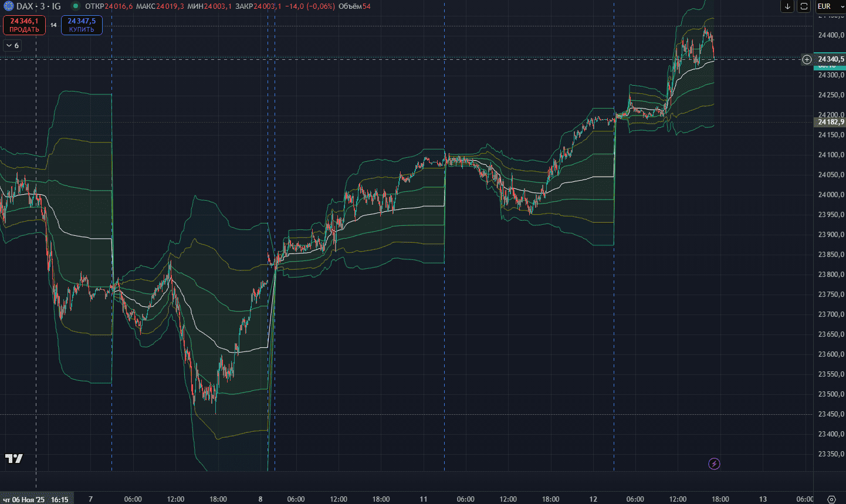Click the down arrow button near EUR
Image resolution: width=846 pixels, height=504 pixels.
pos(787,6)
